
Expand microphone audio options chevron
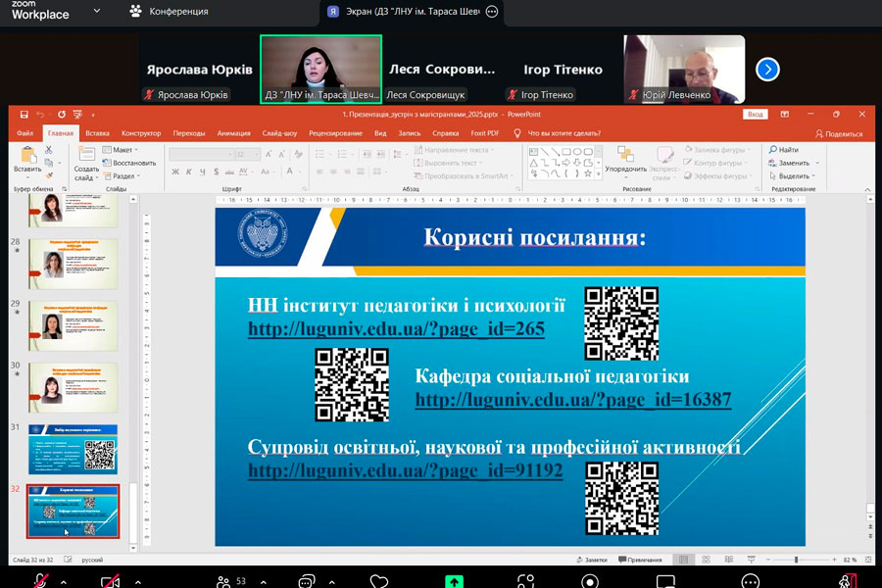click(x=64, y=581)
